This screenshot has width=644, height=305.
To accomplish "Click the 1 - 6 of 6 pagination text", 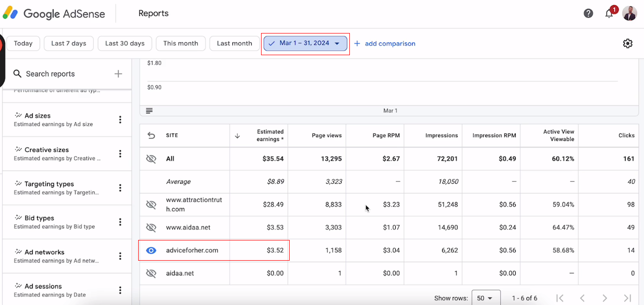I will [x=525, y=298].
